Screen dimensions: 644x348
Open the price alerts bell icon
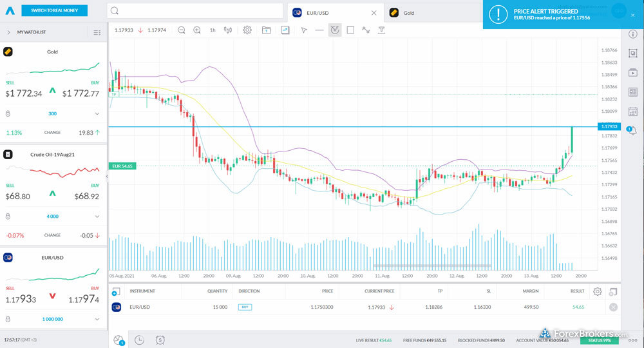tap(632, 130)
